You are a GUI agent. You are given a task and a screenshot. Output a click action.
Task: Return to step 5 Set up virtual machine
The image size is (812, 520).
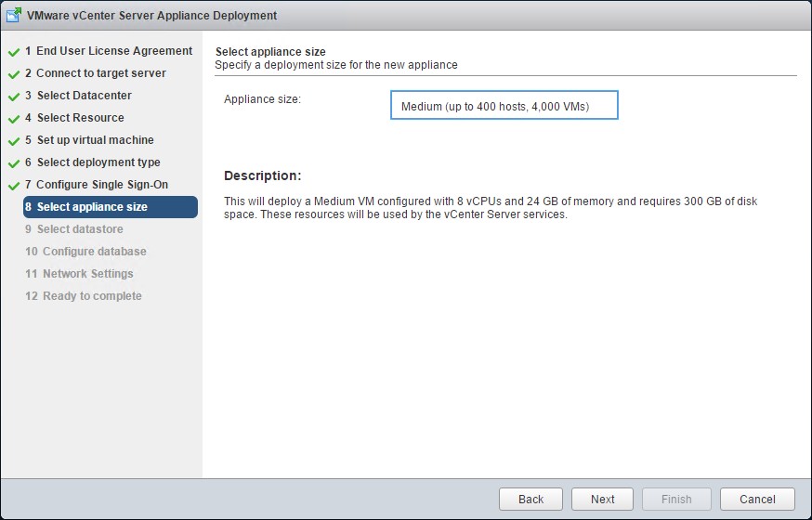coord(89,139)
